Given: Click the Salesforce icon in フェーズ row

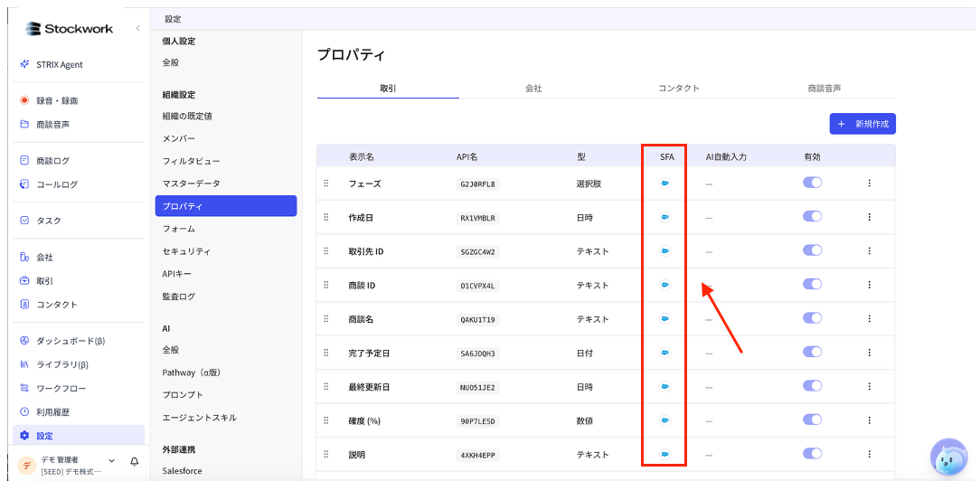Looking at the screenshot, I should [x=665, y=183].
